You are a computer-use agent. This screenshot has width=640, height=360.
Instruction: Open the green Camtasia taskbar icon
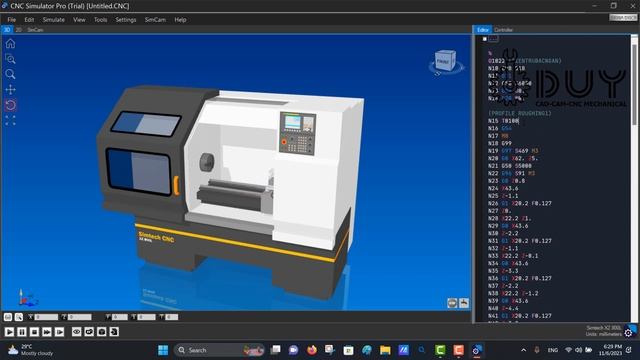(440, 350)
